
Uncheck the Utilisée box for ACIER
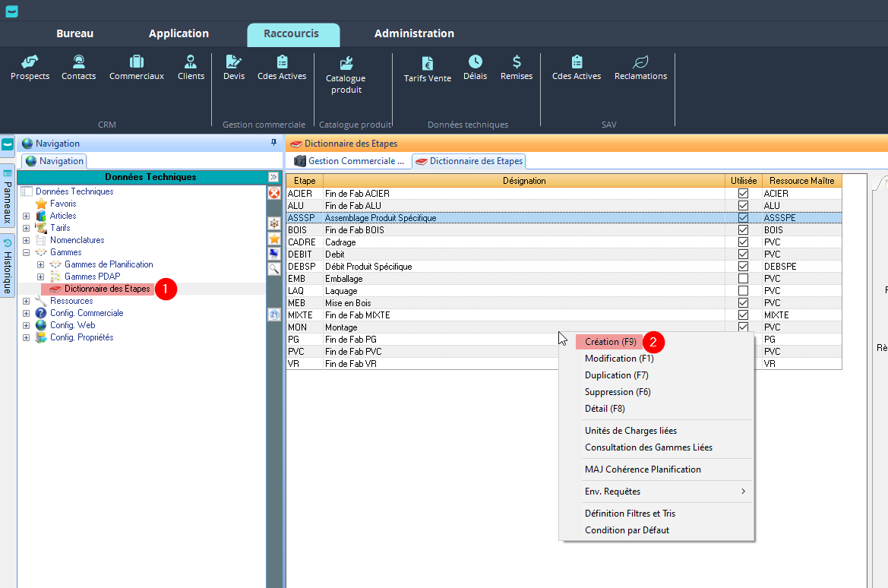coord(743,194)
